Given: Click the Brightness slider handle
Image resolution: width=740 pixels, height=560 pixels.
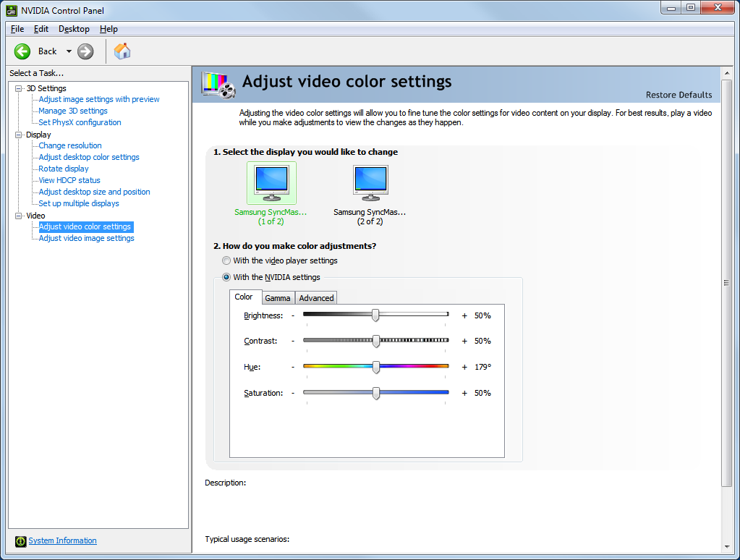Looking at the screenshot, I should click(x=375, y=315).
